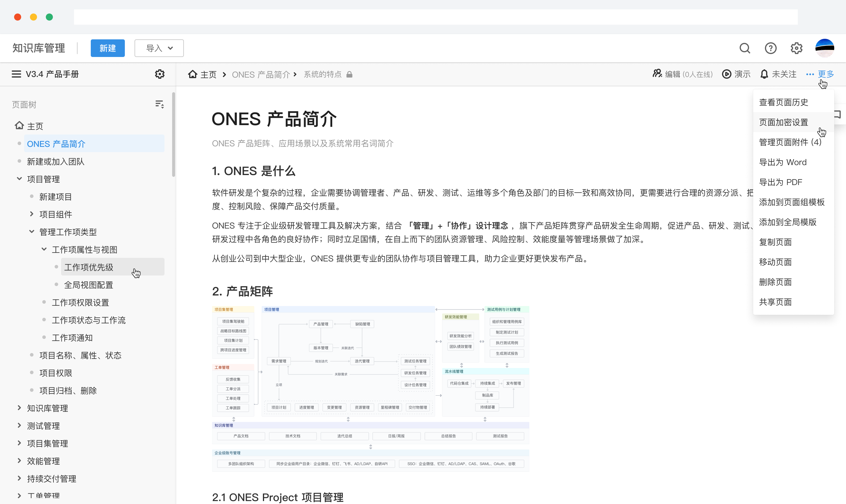Click the 新建 button
This screenshot has height=504, width=846.
pyautogui.click(x=108, y=48)
